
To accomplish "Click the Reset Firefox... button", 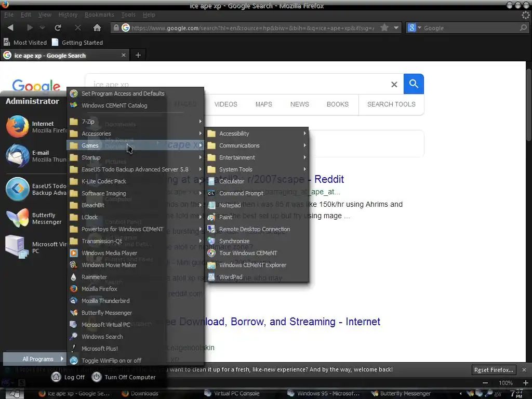I will coord(494,370).
